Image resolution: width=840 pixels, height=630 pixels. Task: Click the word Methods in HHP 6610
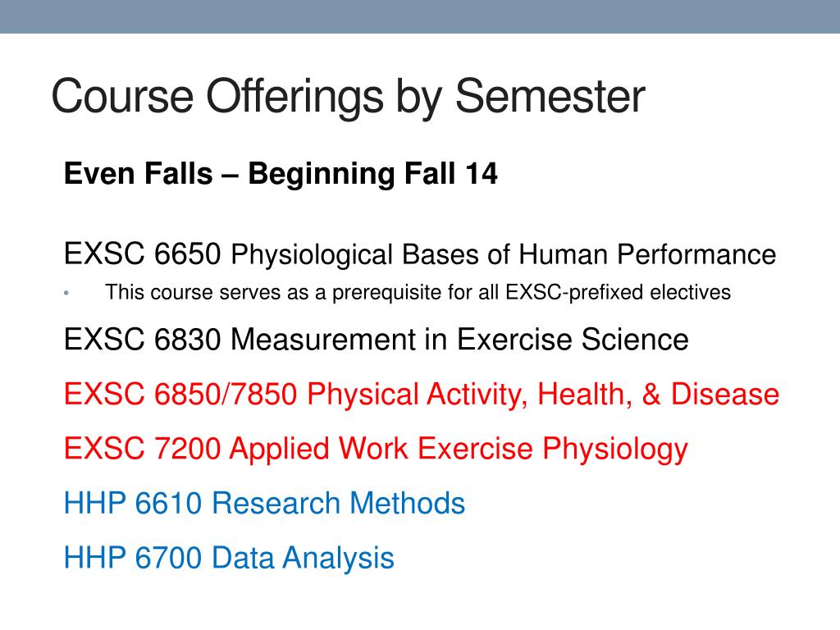(407, 503)
